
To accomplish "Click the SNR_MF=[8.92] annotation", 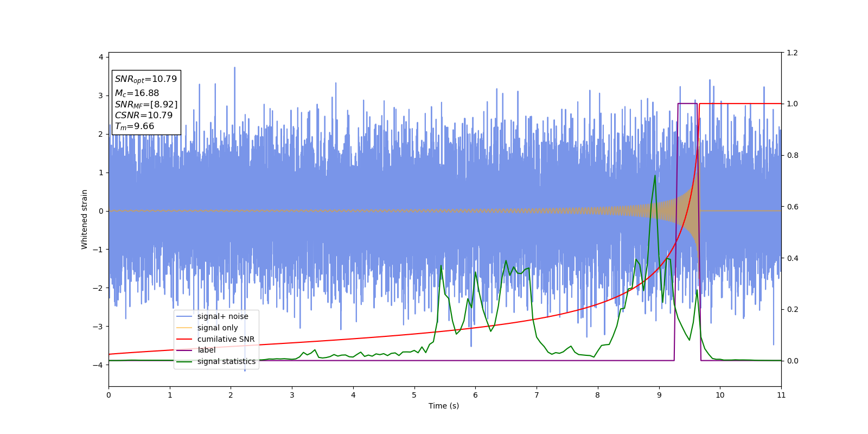I will [x=146, y=105].
